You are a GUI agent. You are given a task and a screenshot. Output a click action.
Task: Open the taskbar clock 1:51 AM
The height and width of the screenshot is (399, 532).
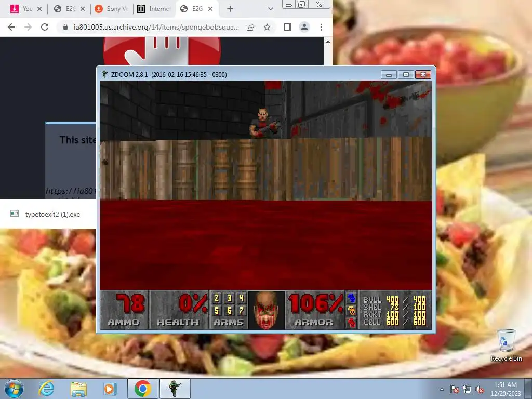(x=506, y=389)
